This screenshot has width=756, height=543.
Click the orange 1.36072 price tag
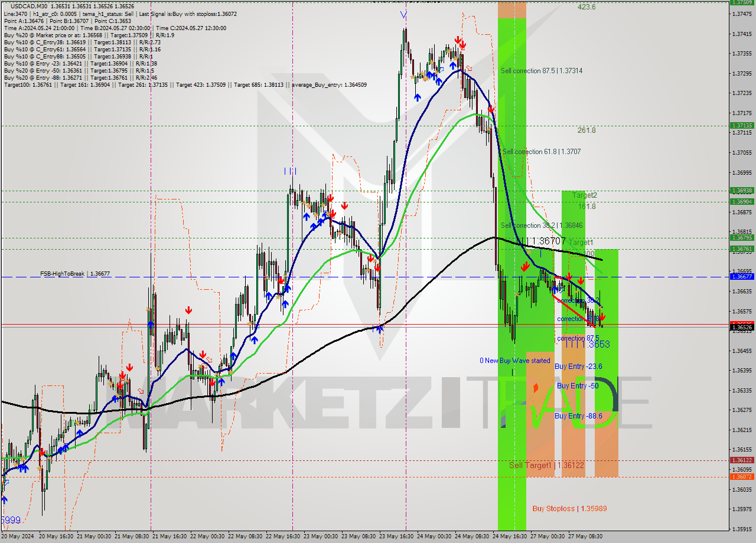(742, 476)
